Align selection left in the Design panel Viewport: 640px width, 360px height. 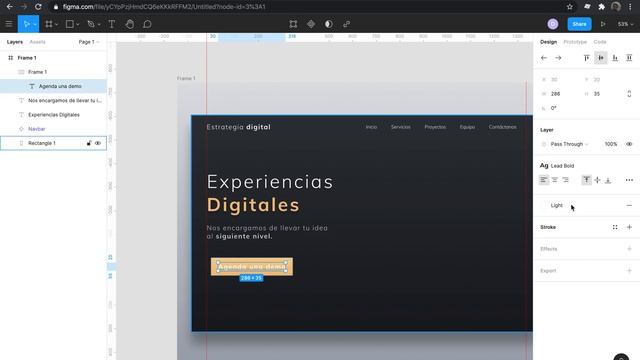click(544, 58)
